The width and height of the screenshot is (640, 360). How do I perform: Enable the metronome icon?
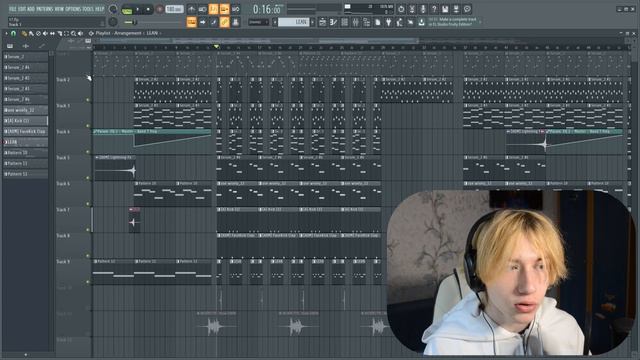pyautogui.click(x=191, y=9)
